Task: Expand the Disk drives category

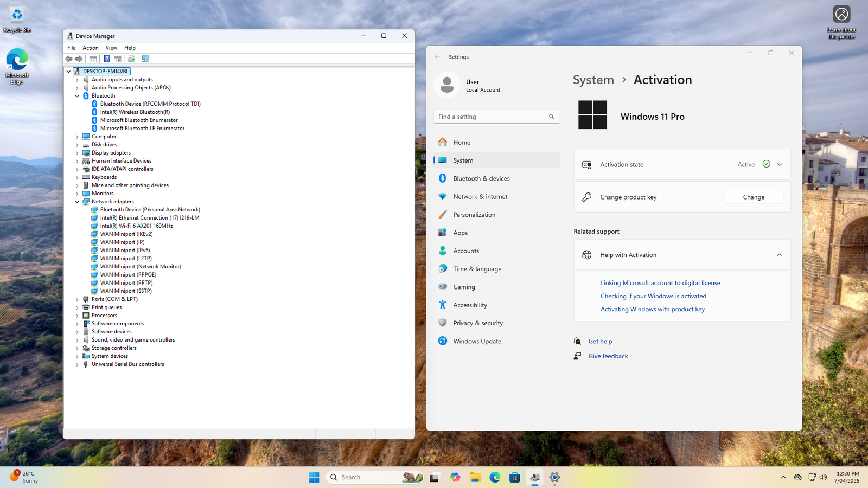Action: pyautogui.click(x=77, y=145)
